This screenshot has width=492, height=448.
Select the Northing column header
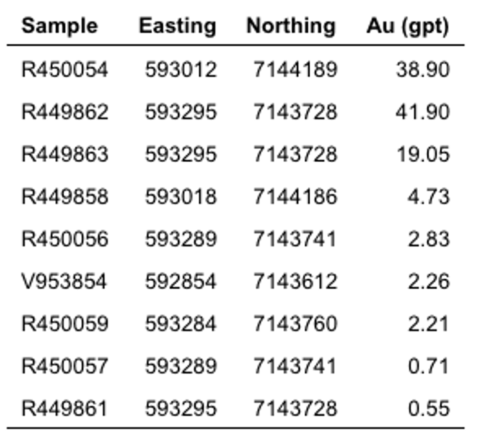pyautogui.click(x=291, y=26)
